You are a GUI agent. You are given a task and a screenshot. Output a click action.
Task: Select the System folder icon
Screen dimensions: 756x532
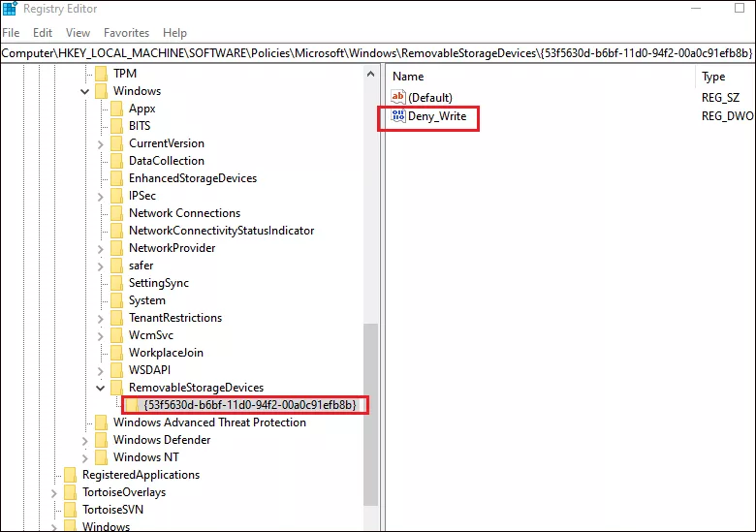pyautogui.click(x=116, y=300)
